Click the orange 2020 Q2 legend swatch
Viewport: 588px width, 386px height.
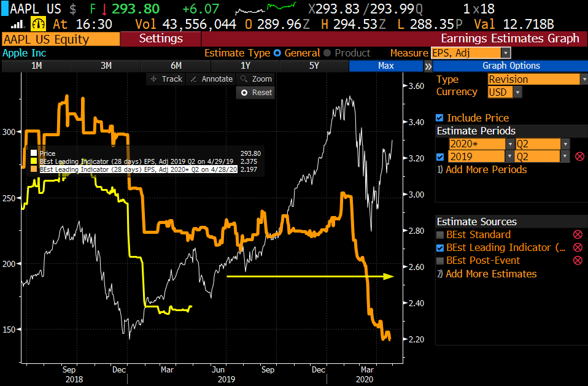[34, 169]
